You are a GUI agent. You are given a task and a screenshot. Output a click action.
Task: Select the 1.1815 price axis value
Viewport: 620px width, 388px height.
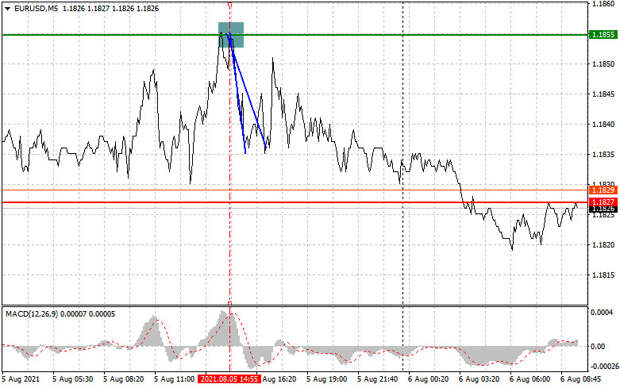pyautogui.click(x=603, y=275)
